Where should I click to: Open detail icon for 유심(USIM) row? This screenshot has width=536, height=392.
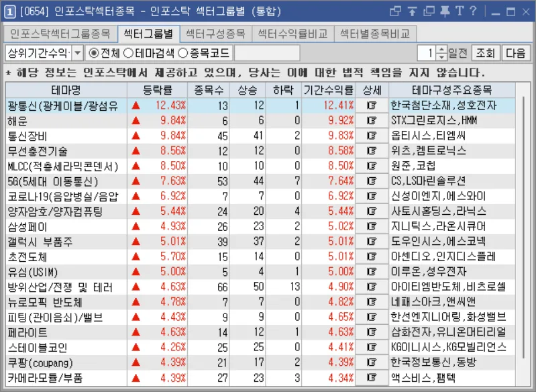372,272
